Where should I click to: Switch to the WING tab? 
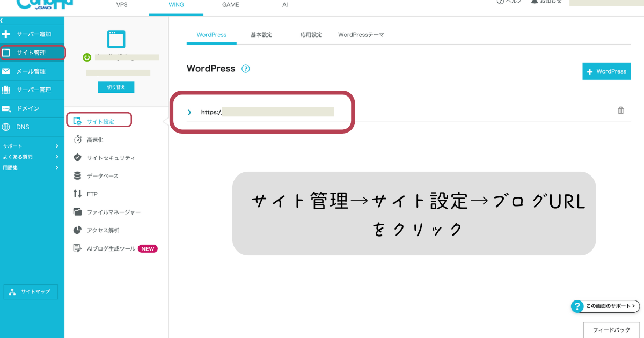176,5
